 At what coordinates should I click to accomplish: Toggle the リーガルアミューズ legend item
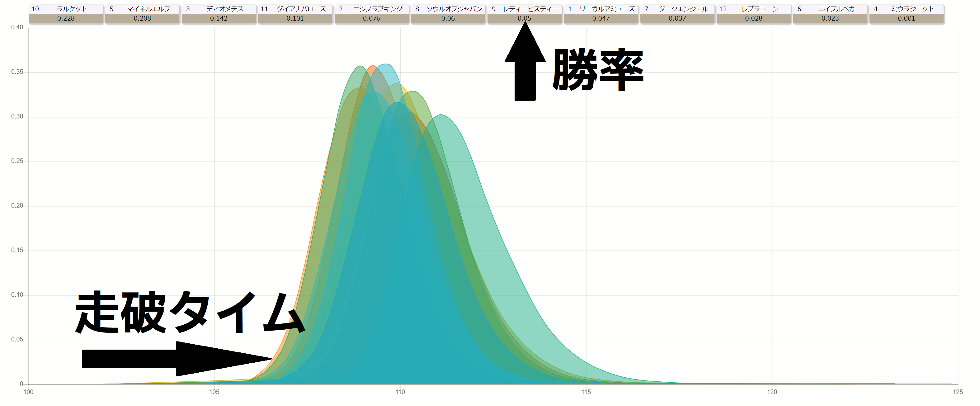pyautogui.click(x=601, y=14)
